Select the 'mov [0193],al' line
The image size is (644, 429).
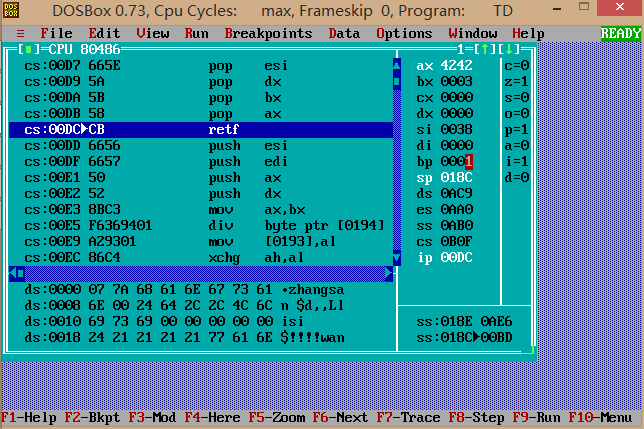click(x=201, y=242)
